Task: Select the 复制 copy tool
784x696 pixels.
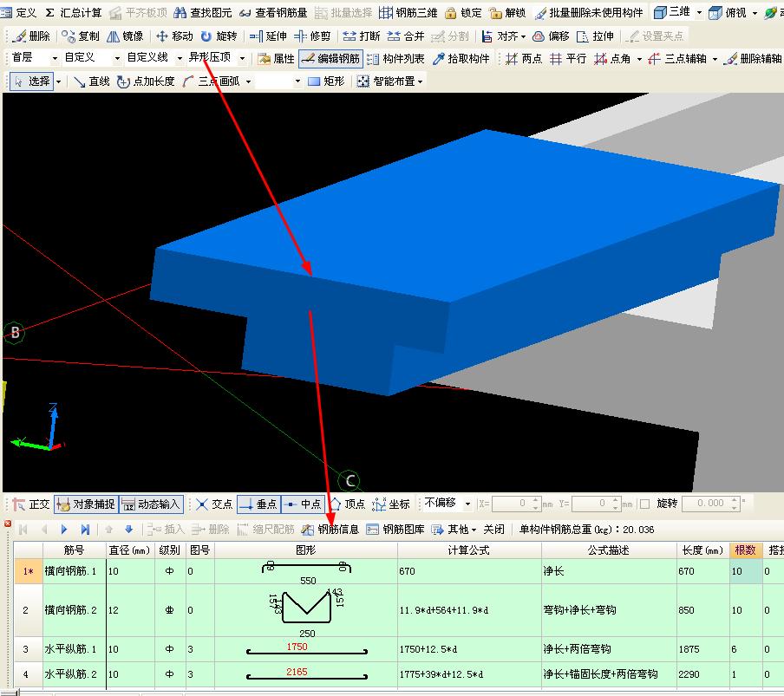Action: pos(81,36)
